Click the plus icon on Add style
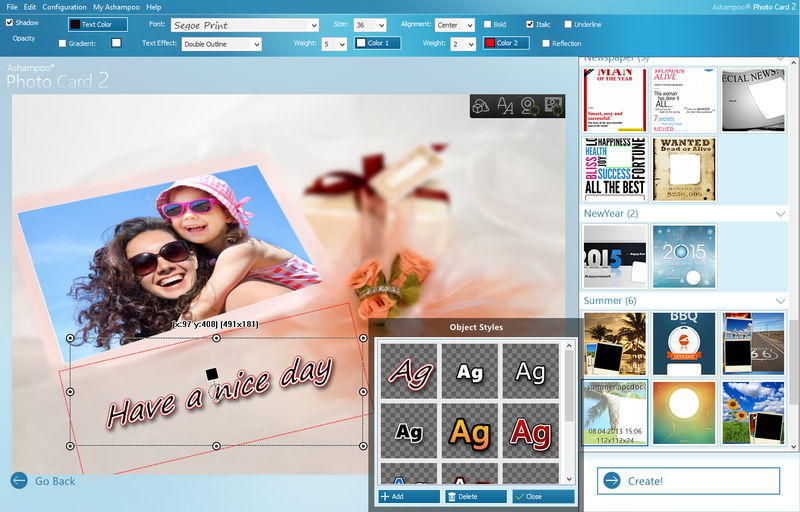Screen dimensions: 800x512 click(385, 496)
